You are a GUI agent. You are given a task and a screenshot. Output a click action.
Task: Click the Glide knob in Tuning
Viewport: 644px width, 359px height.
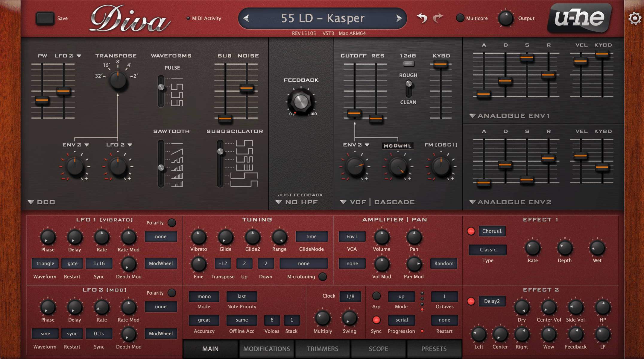point(225,237)
